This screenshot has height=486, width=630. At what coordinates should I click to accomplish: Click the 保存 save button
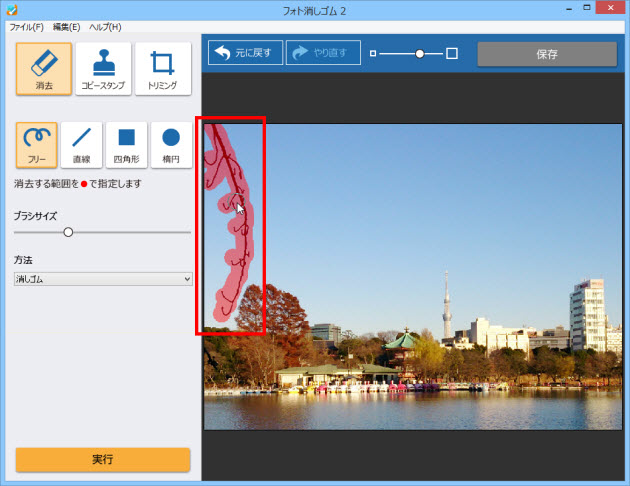[x=547, y=54]
